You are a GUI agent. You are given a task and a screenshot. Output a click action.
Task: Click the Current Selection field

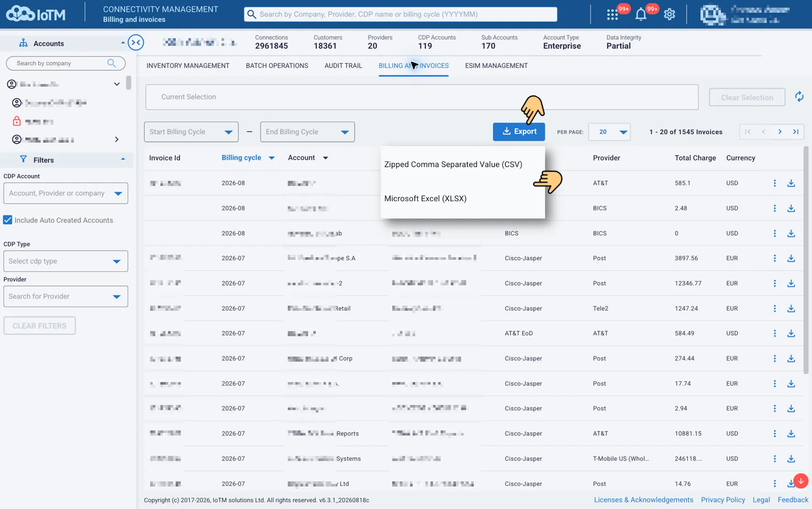[422, 97]
